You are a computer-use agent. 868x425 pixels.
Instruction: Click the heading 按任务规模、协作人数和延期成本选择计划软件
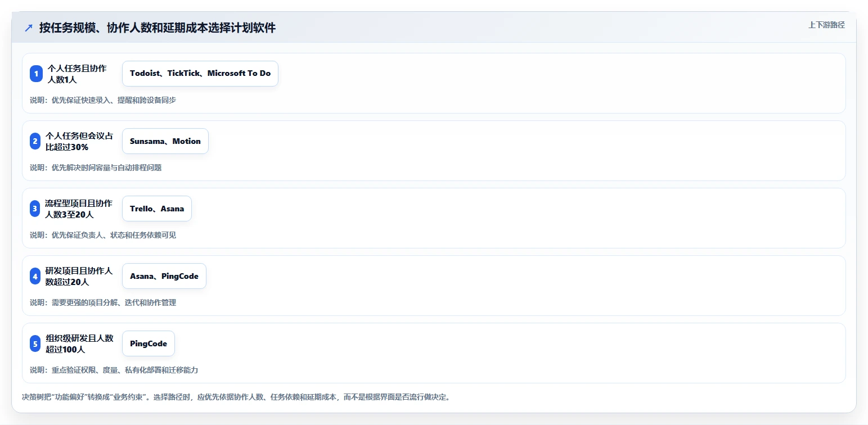[158, 28]
